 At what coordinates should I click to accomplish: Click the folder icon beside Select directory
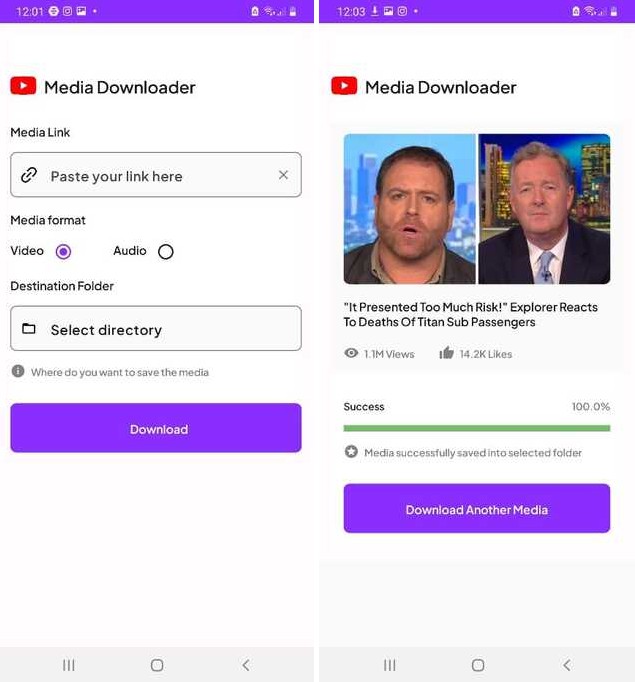tap(29, 328)
